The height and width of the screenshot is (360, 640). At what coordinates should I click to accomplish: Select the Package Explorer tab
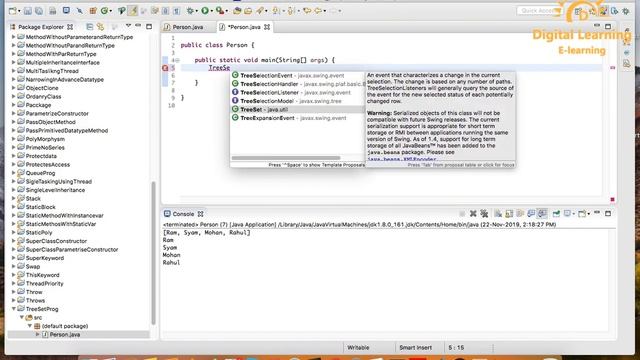41,27
